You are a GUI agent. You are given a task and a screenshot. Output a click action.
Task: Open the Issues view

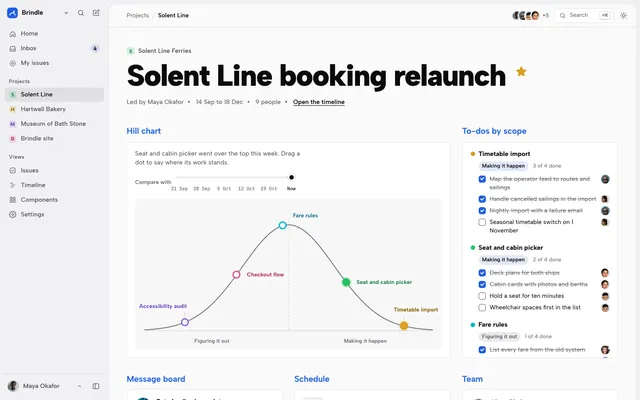click(54, 170)
